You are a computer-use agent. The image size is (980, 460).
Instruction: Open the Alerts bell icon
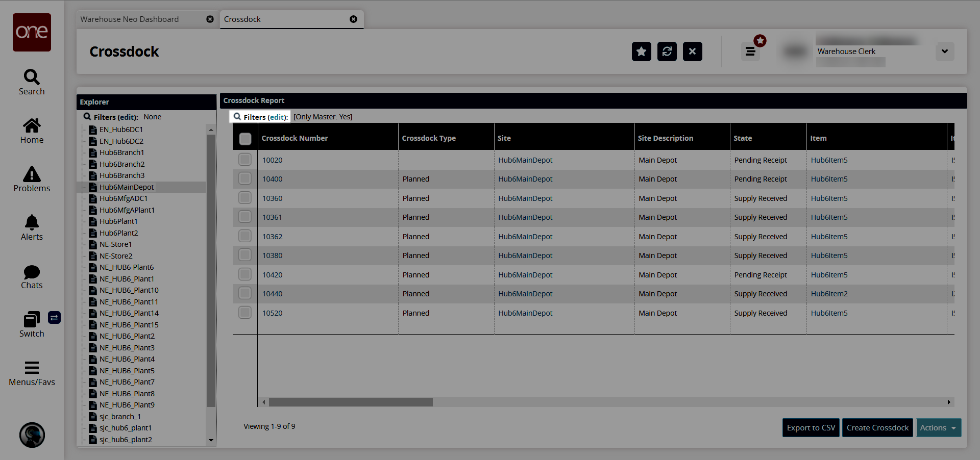click(32, 227)
